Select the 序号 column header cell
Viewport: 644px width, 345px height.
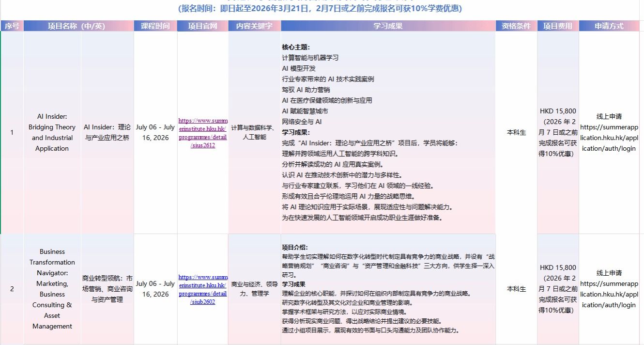click(12, 26)
